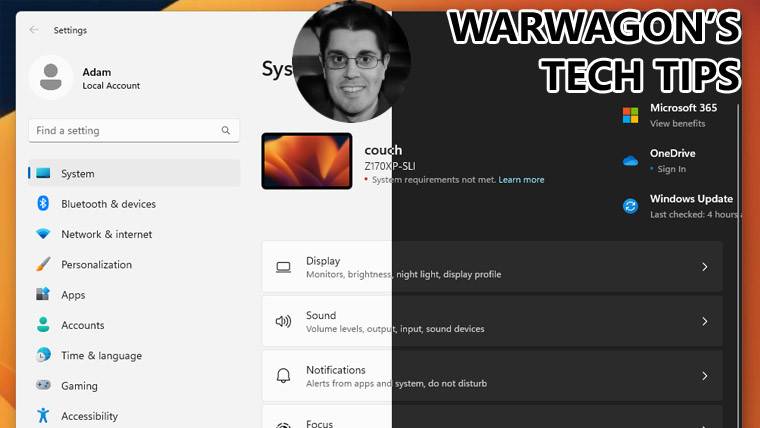Click the OneDrive Sign In link
Screen dimensions: 760x428
click(671, 169)
